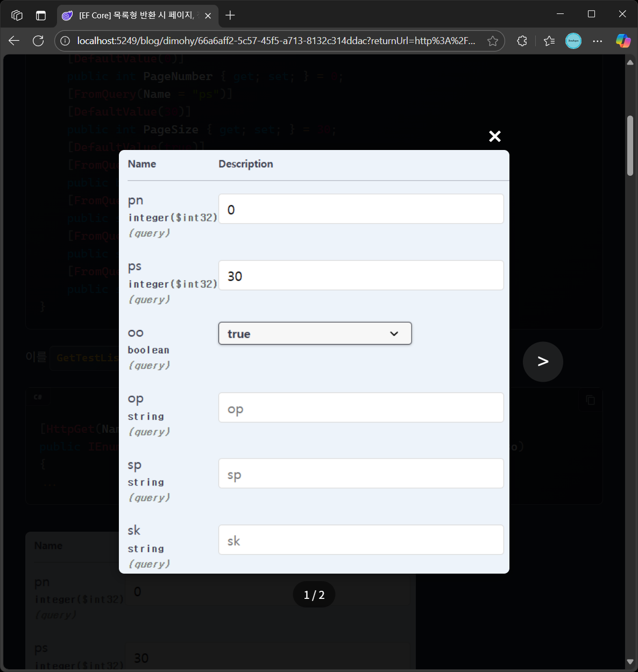Add this page to favorites
The width and height of the screenshot is (638, 672).
pos(492,41)
